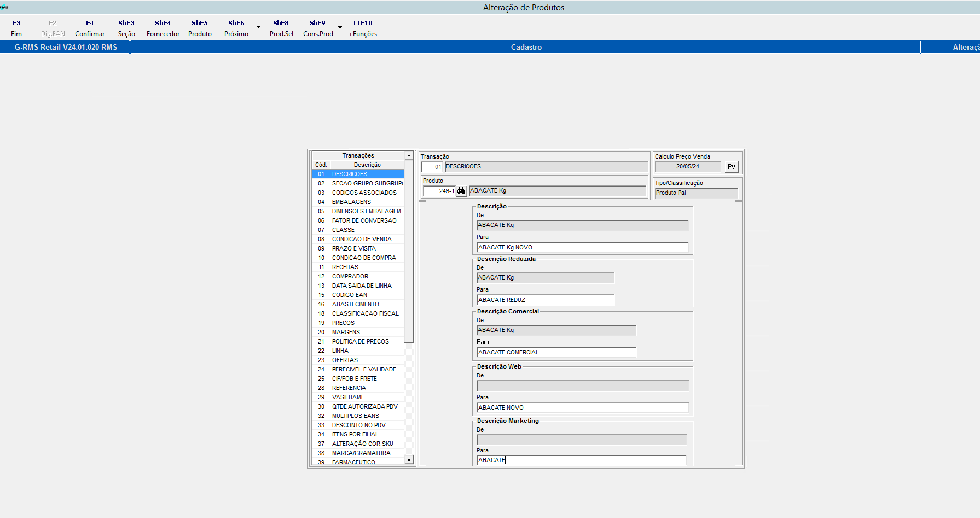Open Prod.Sel via the ShF8 function

(281, 28)
